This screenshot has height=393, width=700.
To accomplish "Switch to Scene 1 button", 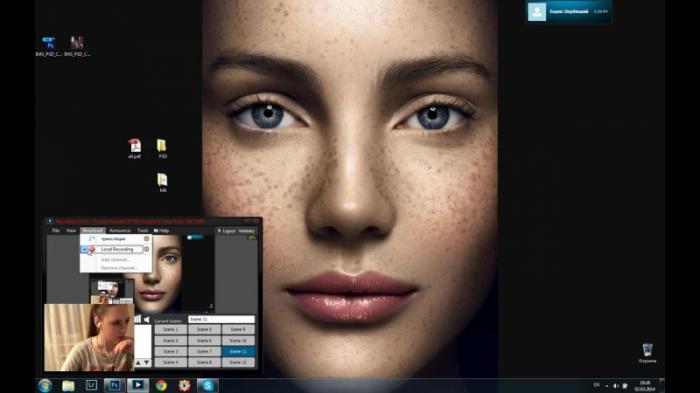I will [171, 330].
